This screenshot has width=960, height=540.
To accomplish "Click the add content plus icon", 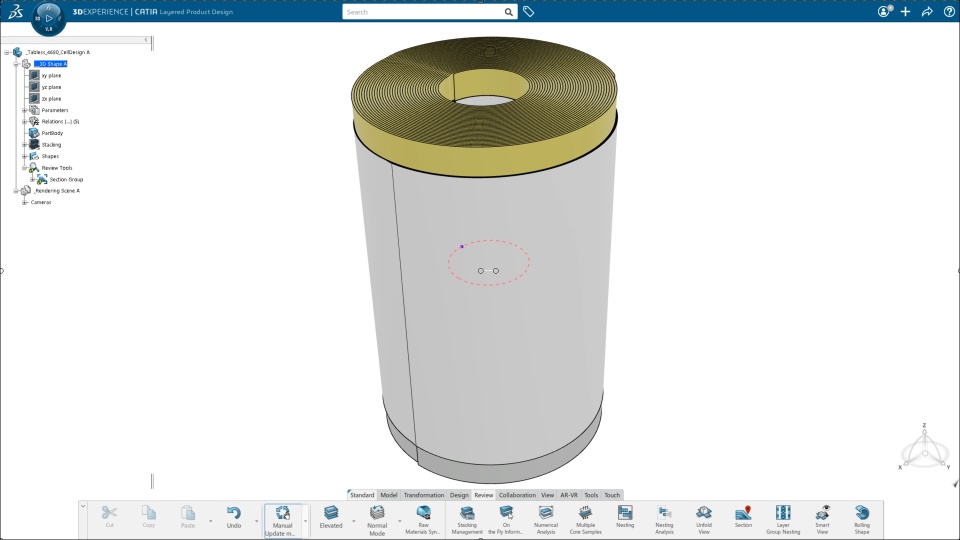I will tap(906, 12).
